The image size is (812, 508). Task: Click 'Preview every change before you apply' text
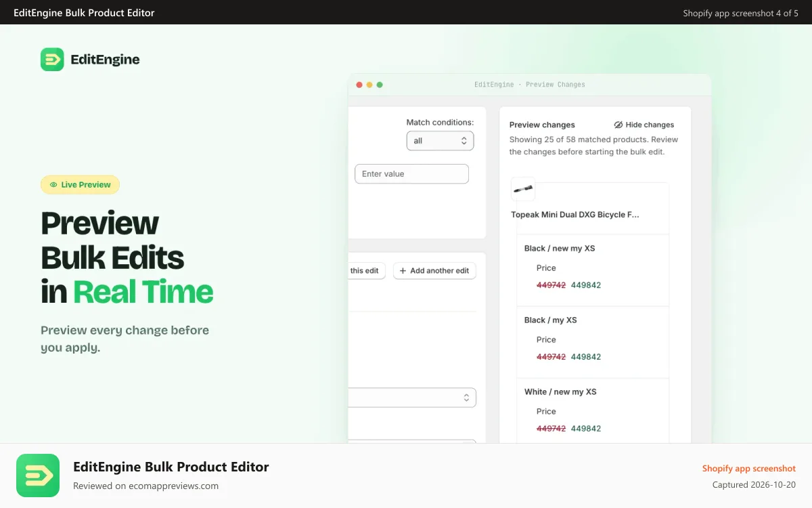coord(125,339)
